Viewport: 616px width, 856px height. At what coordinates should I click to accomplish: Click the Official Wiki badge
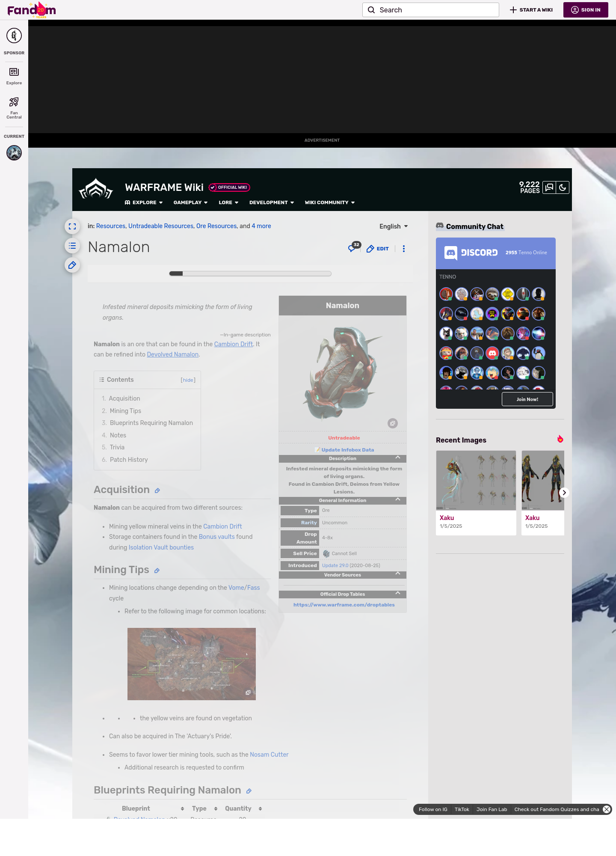pyautogui.click(x=229, y=187)
